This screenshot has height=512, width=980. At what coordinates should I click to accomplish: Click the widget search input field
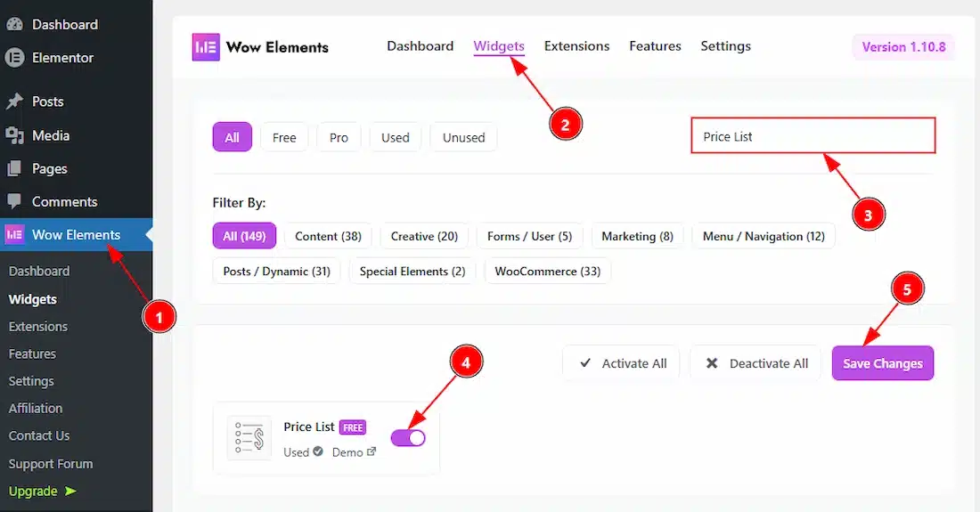813,136
